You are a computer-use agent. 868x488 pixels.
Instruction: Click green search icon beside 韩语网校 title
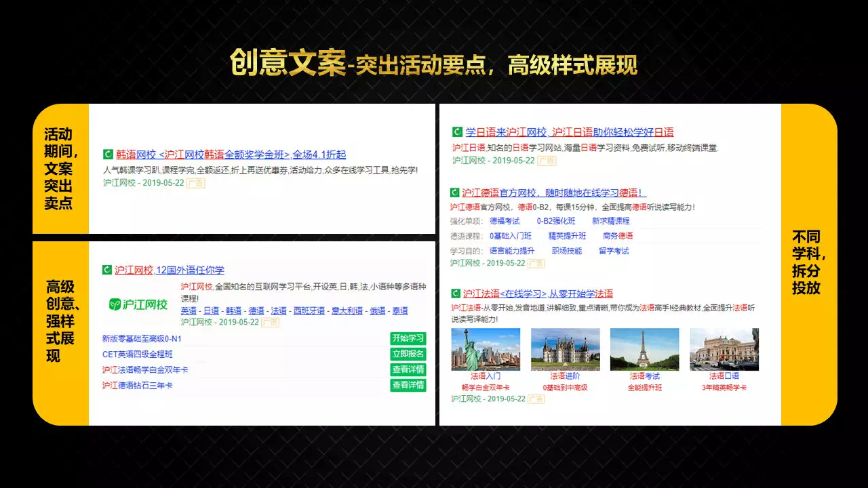[107, 155]
